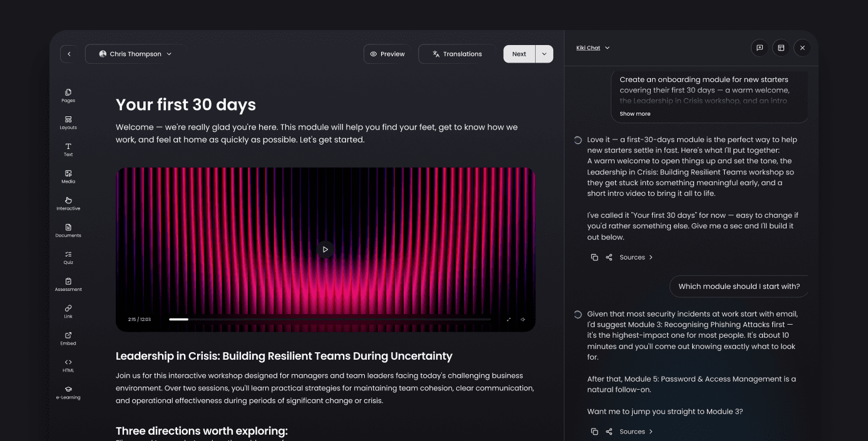Click the "Your first 30 days" heading
868x441 pixels.
pos(186,104)
